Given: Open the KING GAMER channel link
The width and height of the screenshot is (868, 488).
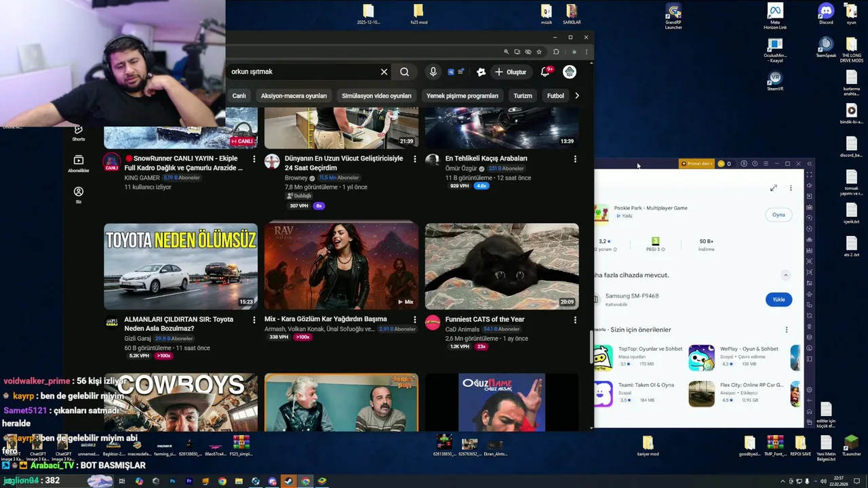Looking at the screenshot, I should [142, 178].
